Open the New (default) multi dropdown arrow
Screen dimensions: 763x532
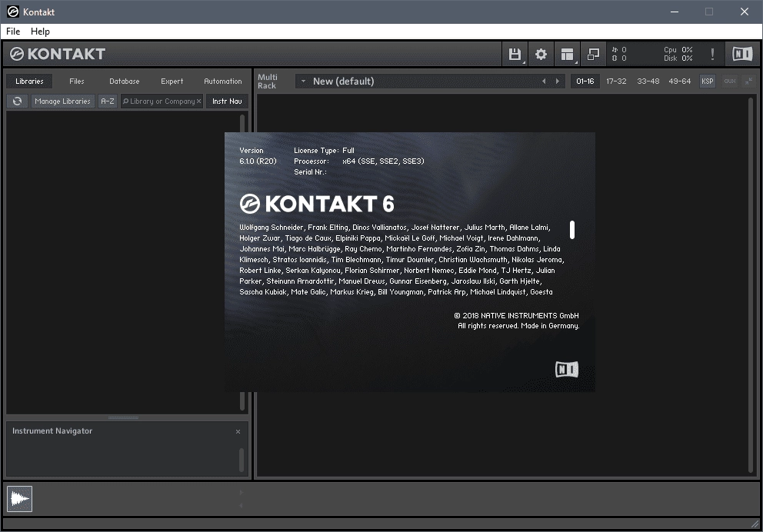click(x=303, y=81)
